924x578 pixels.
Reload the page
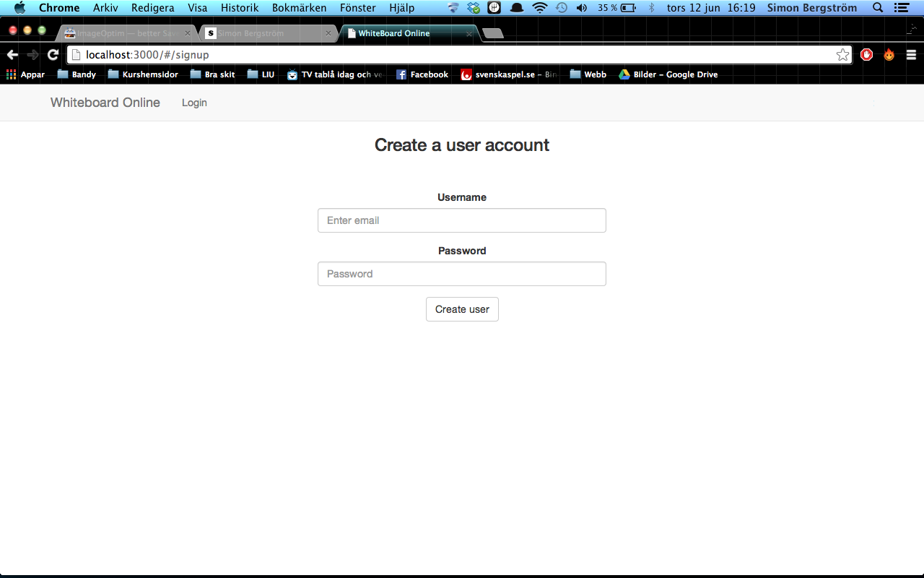click(x=53, y=55)
